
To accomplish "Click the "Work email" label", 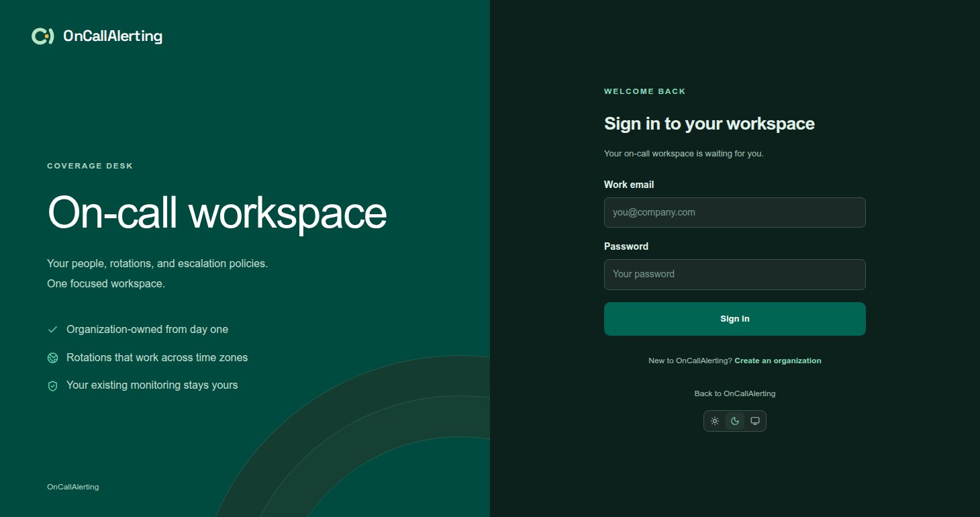I will (x=629, y=185).
